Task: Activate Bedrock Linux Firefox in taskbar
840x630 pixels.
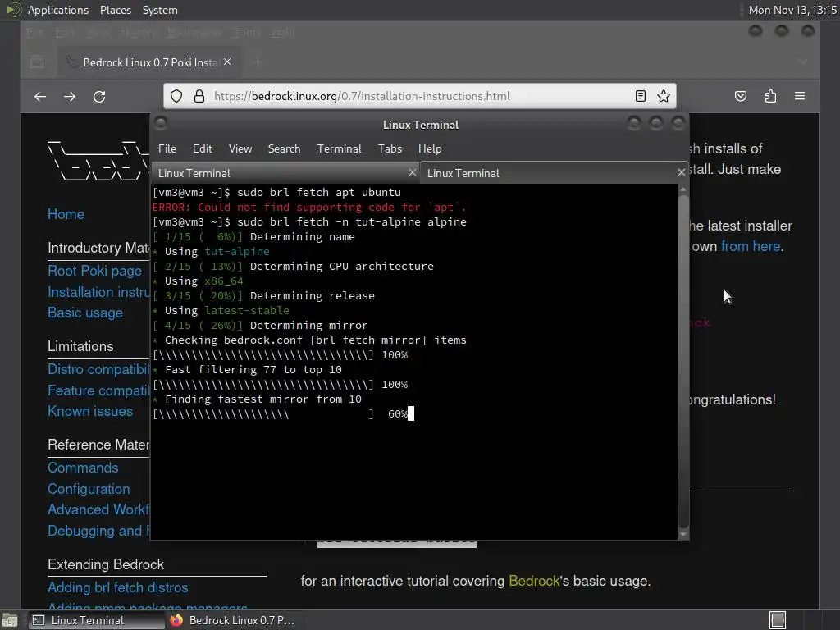Action: point(232,620)
